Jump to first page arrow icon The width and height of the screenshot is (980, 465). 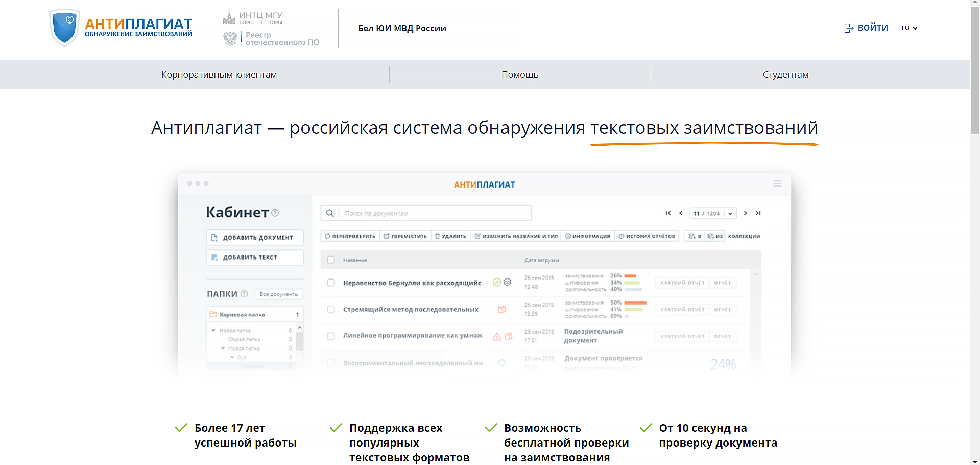668,213
